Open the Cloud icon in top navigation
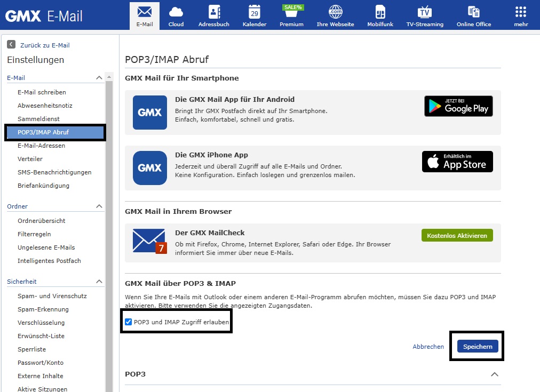The width and height of the screenshot is (540, 392). (176, 16)
